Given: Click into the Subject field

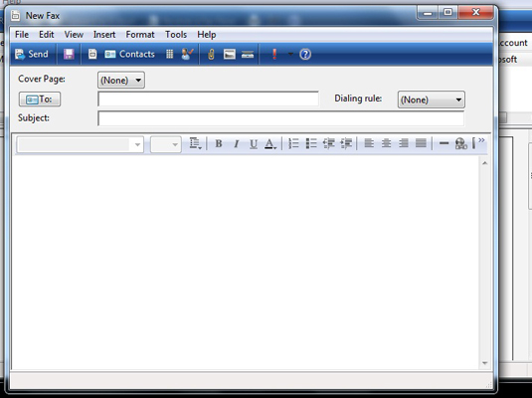Looking at the screenshot, I should (281, 118).
